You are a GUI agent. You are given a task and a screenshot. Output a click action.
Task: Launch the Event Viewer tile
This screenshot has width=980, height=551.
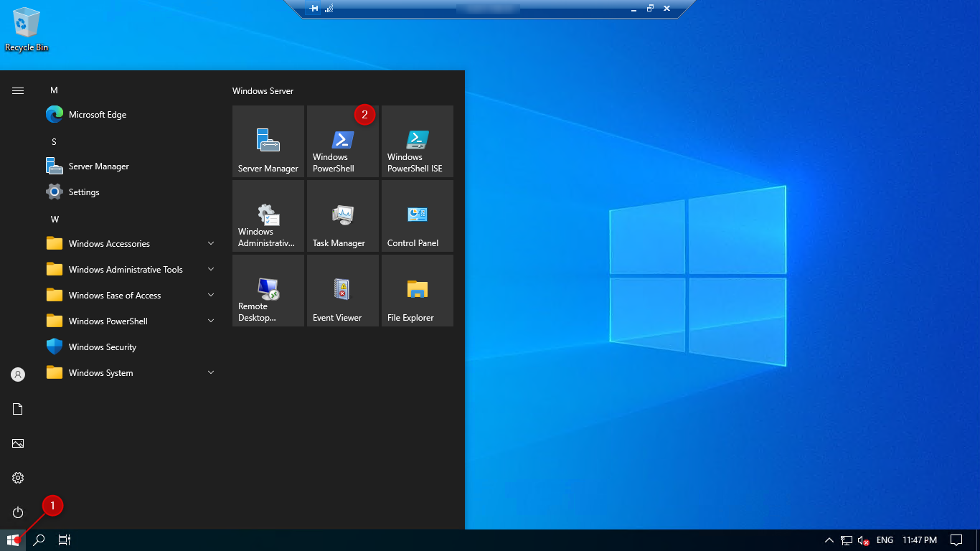point(342,291)
